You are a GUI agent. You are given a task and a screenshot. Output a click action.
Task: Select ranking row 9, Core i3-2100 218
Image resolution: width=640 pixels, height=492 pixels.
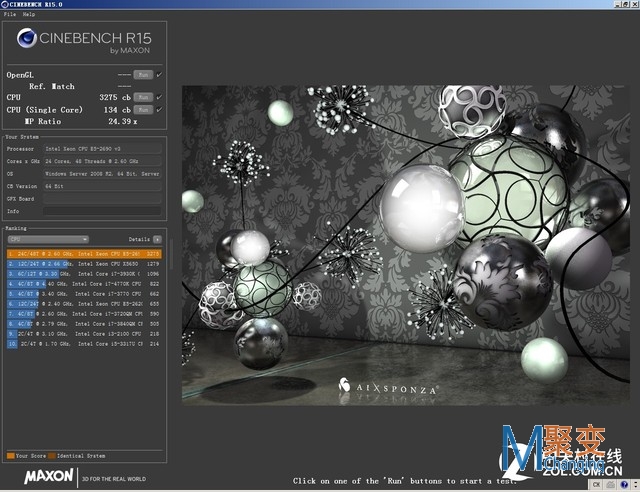point(84,334)
